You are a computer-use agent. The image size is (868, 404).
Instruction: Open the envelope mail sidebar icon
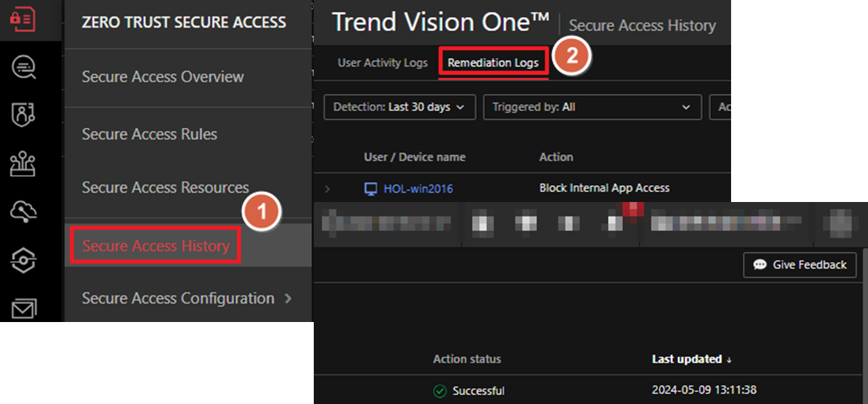tap(24, 308)
